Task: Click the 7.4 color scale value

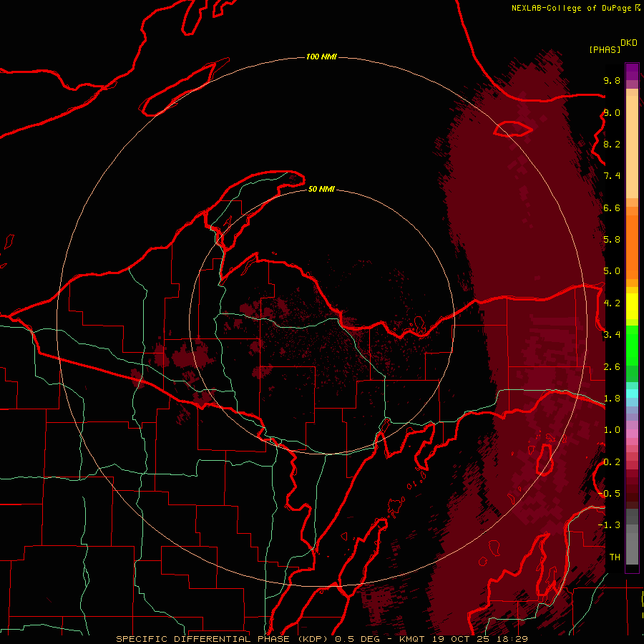Action: click(x=612, y=176)
